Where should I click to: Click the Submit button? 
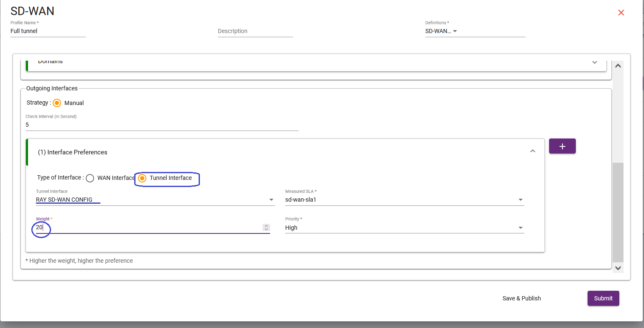click(x=603, y=298)
